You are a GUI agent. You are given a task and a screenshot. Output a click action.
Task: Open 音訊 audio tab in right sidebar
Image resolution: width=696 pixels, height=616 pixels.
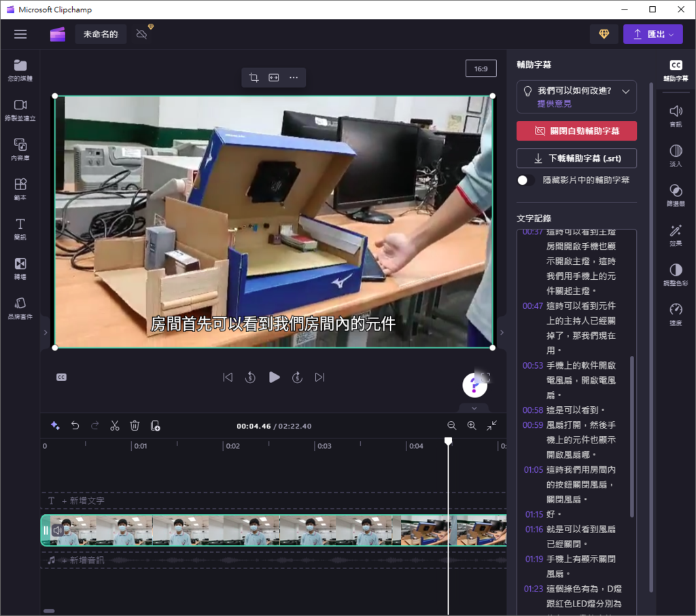(676, 116)
